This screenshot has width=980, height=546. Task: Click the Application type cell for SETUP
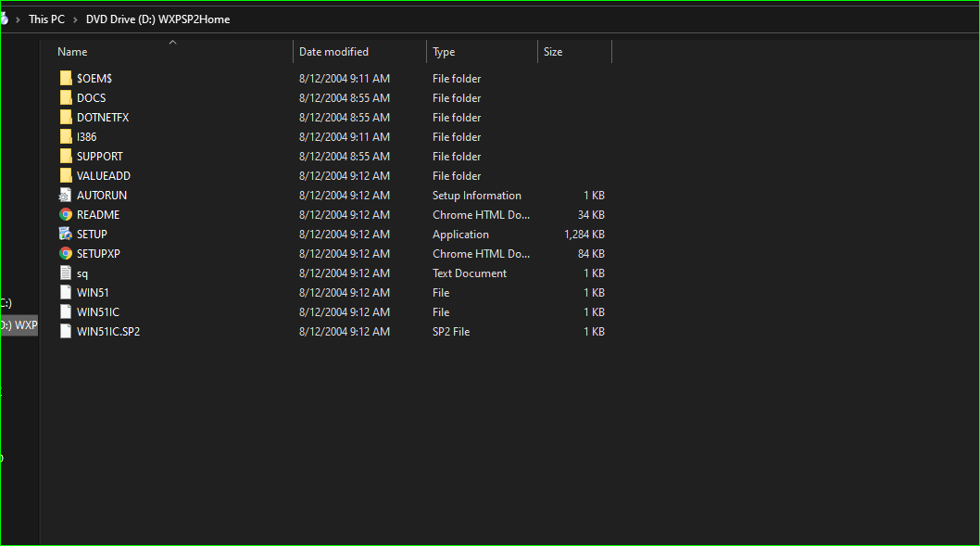[460, 234]
